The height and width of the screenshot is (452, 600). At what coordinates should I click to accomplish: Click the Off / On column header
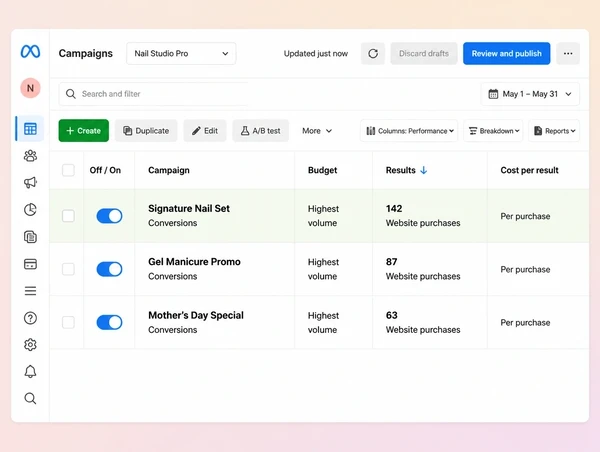tap(105, 170)
